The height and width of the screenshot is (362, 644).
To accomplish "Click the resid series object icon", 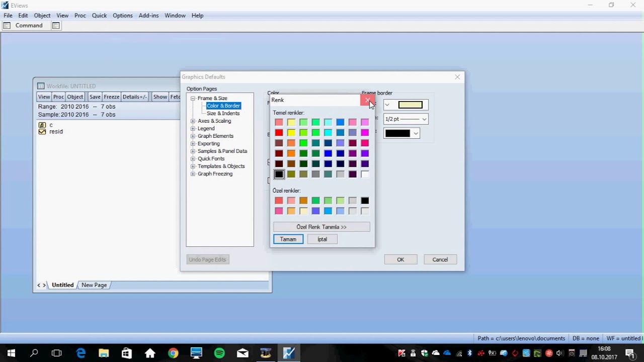I will point(42,132).
